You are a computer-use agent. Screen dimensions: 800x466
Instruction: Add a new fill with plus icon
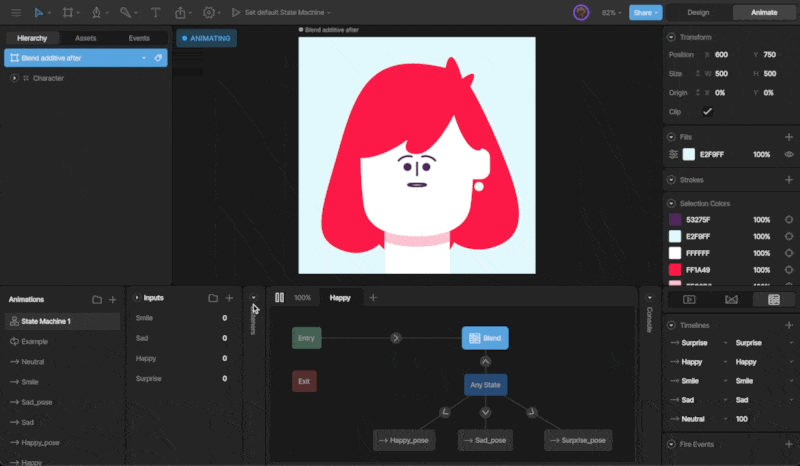pyautogui.click(x=789, y=137)
